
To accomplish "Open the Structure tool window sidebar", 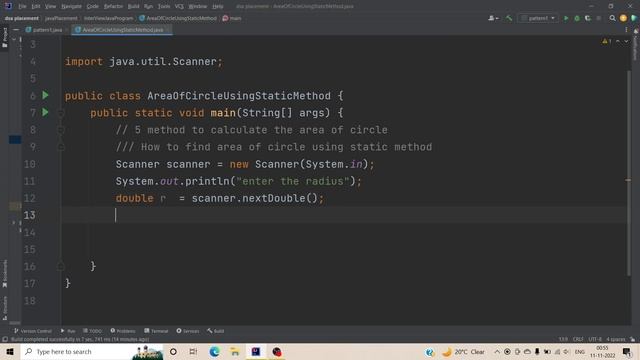I will 4,308.
